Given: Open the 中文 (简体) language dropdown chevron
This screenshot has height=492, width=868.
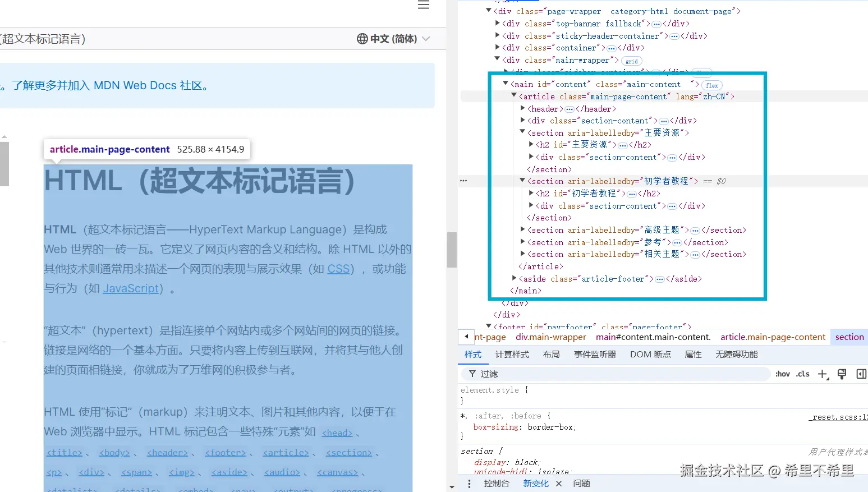Looking at the screenshot, I should click(x=426, y=39).
